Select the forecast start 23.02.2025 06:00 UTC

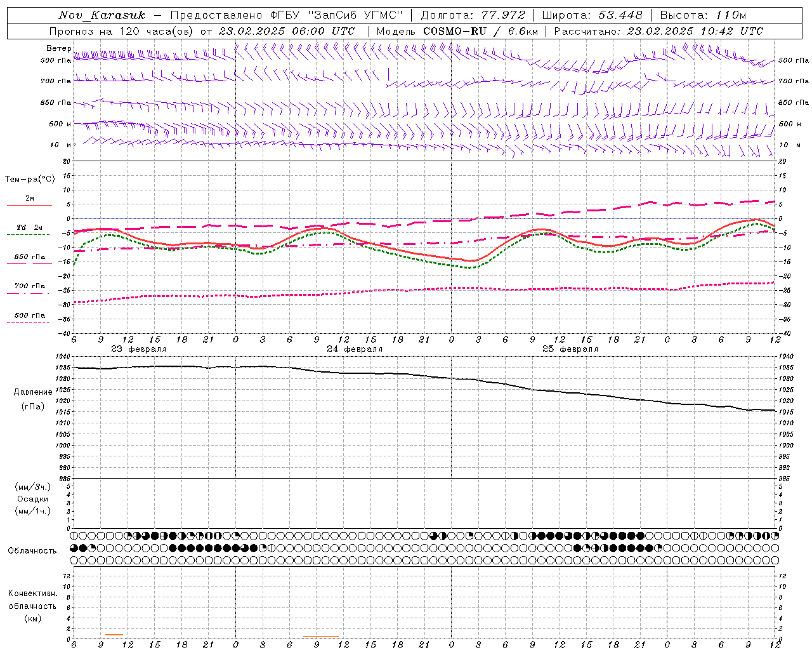(x=287, y=31)
